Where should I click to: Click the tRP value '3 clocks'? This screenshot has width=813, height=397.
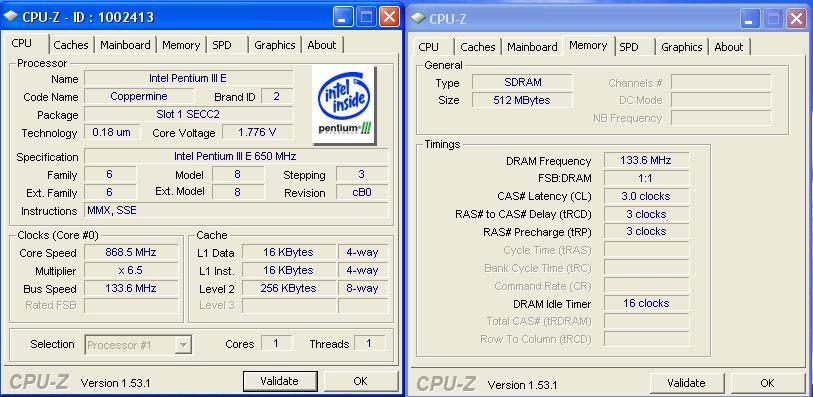(646, 231)
